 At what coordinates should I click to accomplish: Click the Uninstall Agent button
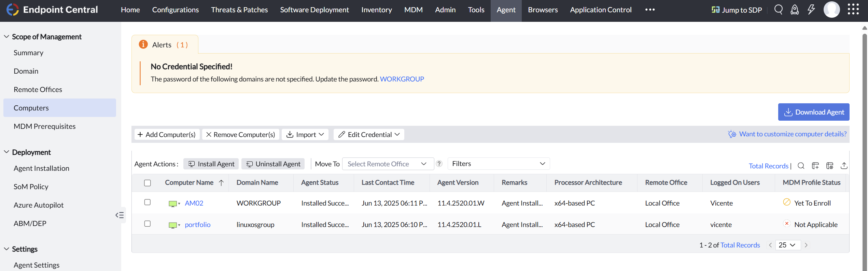click(273, 164)
